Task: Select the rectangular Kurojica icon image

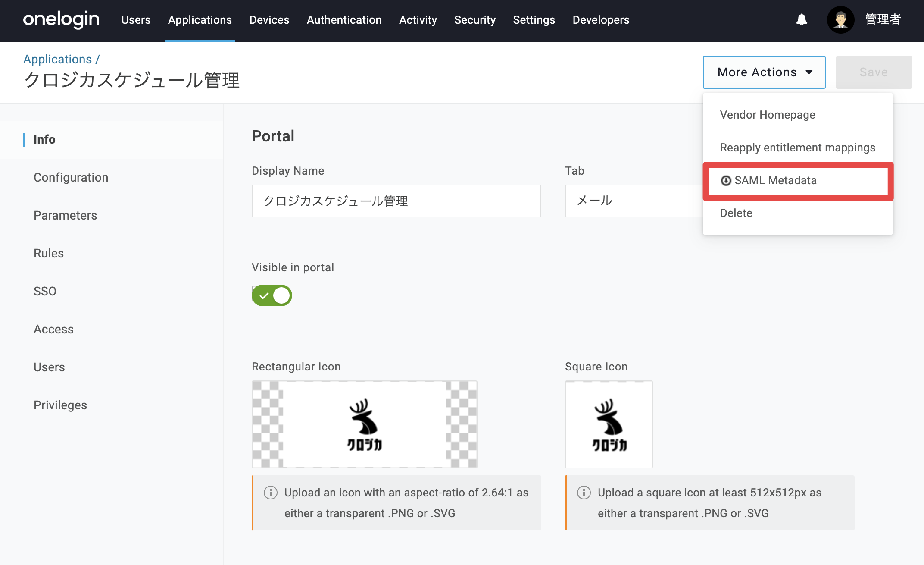Action: 365,424
